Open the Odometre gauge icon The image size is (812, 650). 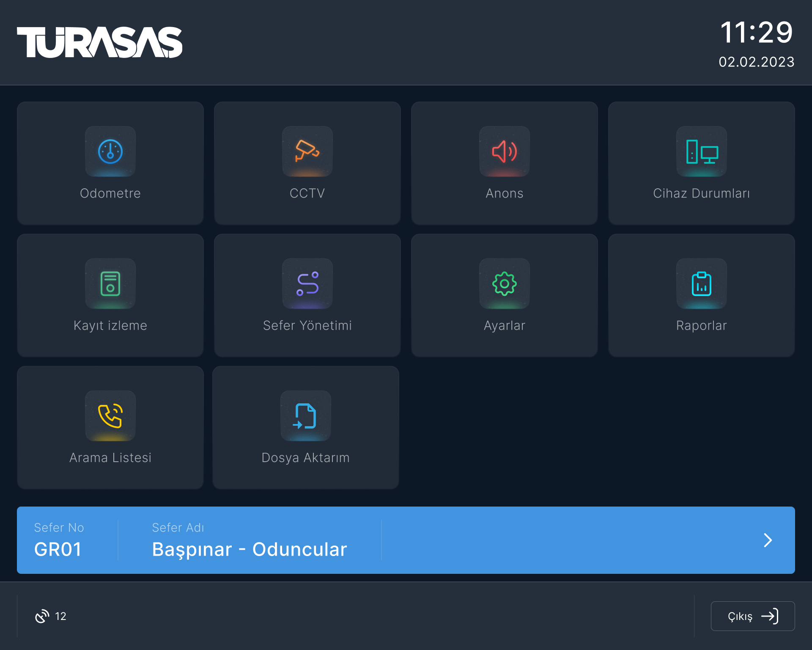(x=110, y=151)
